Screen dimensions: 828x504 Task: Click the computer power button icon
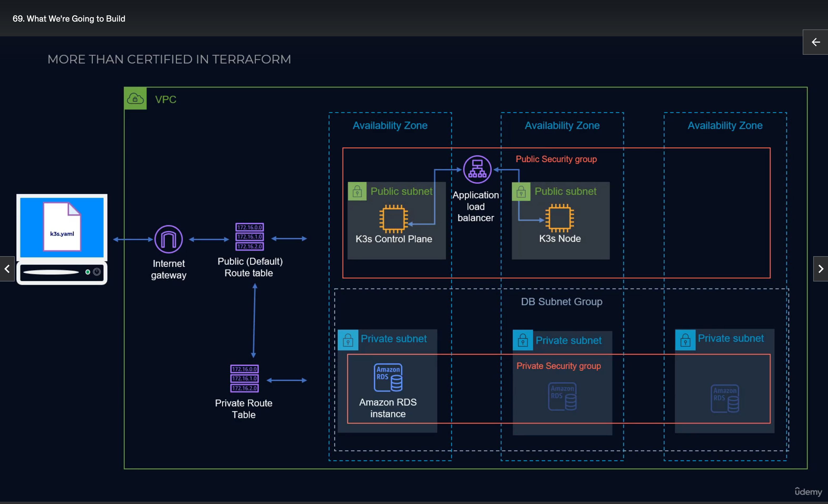click(97, 272)
